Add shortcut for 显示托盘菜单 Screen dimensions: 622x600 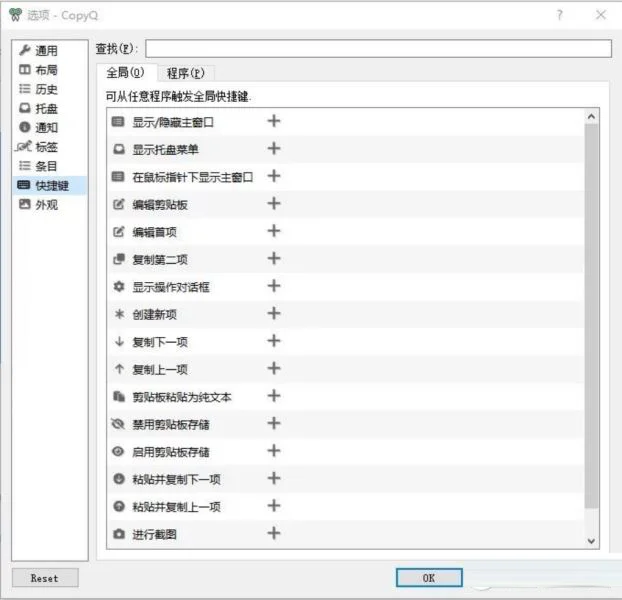274,149
